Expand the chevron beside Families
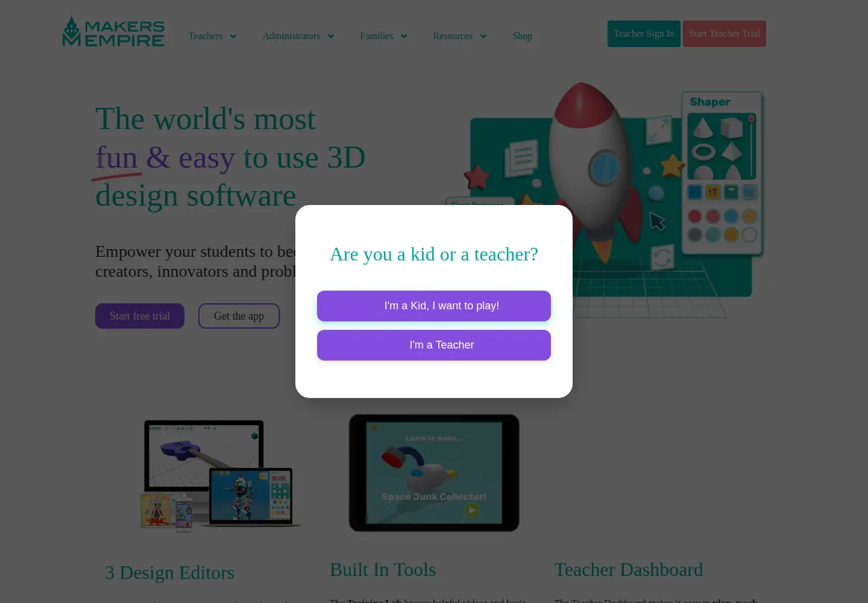This screenshot has height=603, width=868. (x=404, y=36)
